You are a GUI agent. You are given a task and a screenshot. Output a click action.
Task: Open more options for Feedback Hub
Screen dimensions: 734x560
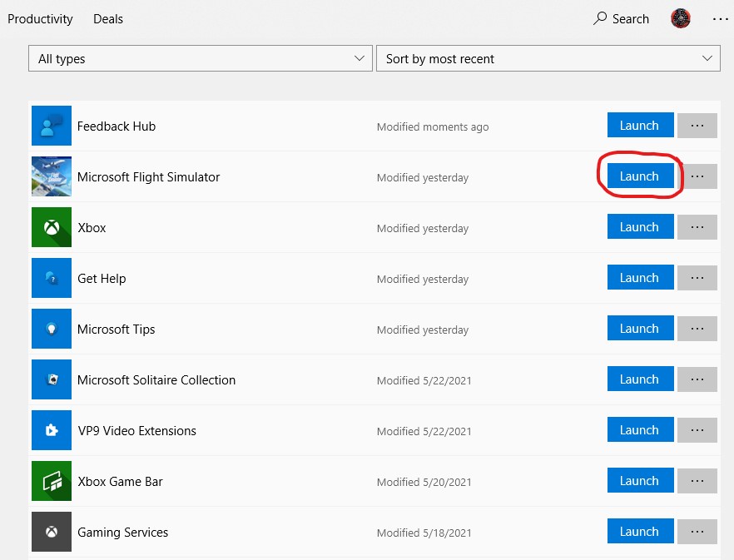click(x=697, y=126)
